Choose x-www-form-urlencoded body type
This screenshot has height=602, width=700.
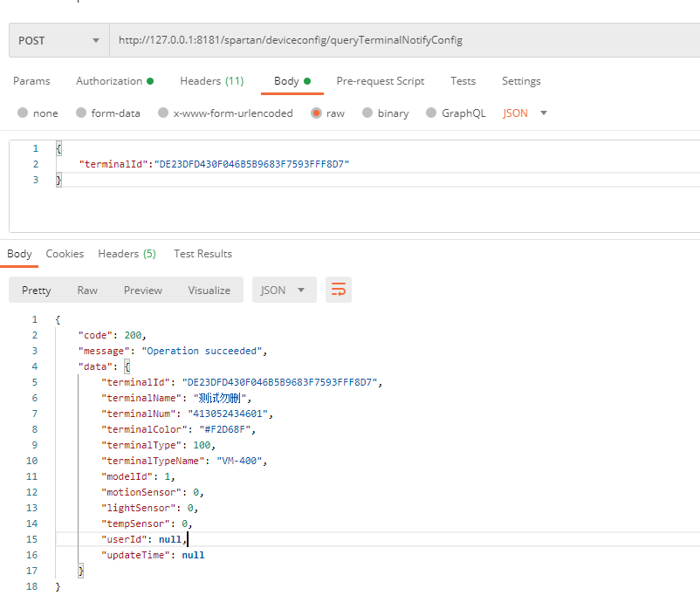(162, 113)
